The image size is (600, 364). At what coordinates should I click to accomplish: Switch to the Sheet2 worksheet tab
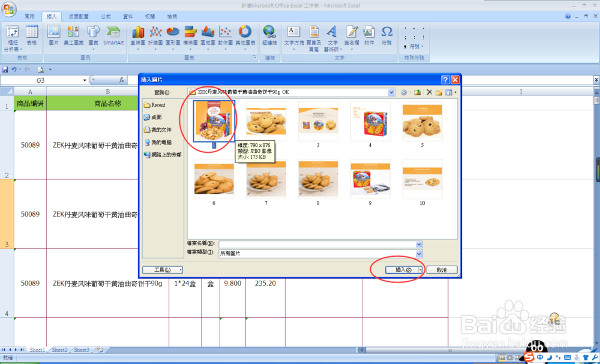point(59,350)
